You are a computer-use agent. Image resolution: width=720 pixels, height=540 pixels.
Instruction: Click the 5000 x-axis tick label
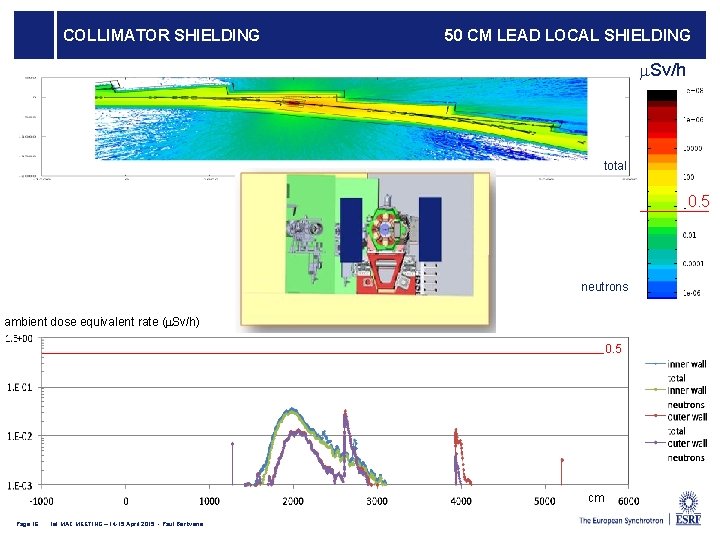tap(545, 501)
